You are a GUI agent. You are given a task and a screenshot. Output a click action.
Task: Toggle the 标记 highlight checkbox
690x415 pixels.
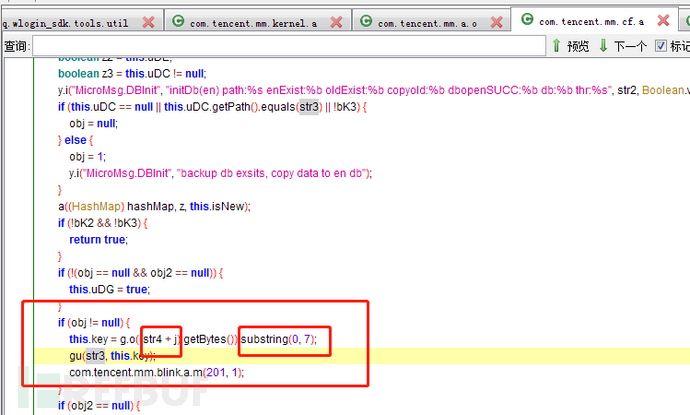click(x=661, y=45)
